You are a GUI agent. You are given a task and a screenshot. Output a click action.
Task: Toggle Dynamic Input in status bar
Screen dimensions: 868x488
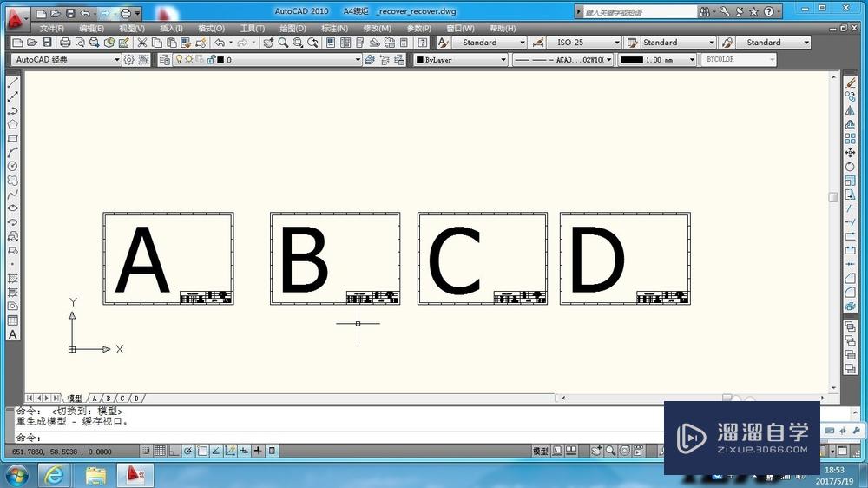[244, 451]
